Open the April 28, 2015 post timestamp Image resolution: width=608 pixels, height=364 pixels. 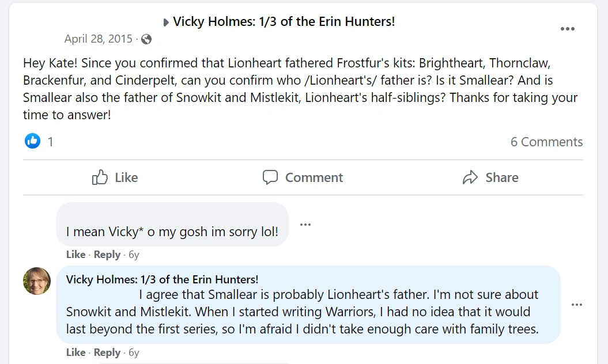(x=98, y=39)
